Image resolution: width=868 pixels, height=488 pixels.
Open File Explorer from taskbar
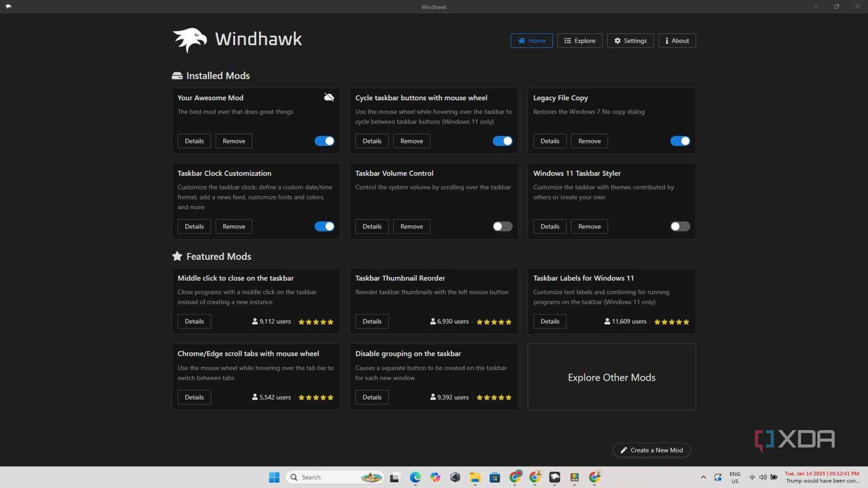point(475,477)
